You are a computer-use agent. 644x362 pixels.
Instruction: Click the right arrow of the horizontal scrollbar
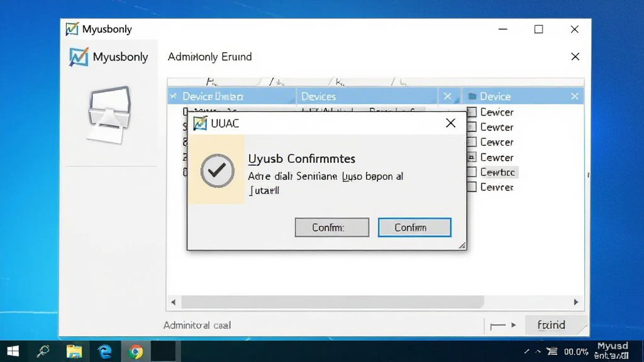(576, 302)
